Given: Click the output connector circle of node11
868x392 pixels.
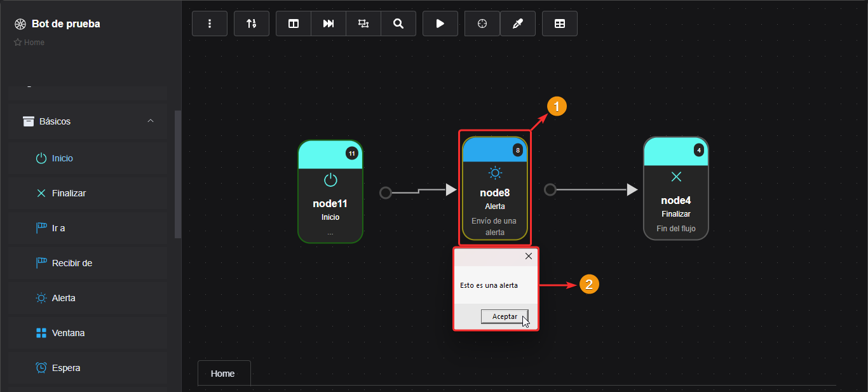Looking at the screenshot, I should pos(386,193).
